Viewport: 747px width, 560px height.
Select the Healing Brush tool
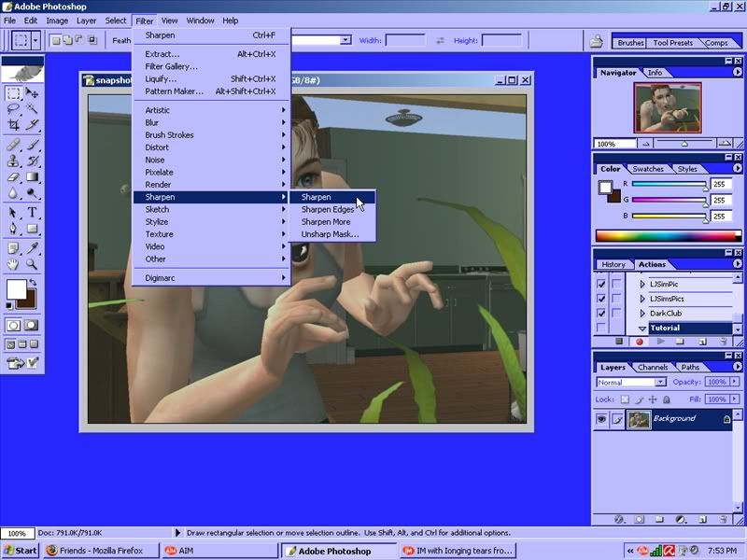coord(13,145)
